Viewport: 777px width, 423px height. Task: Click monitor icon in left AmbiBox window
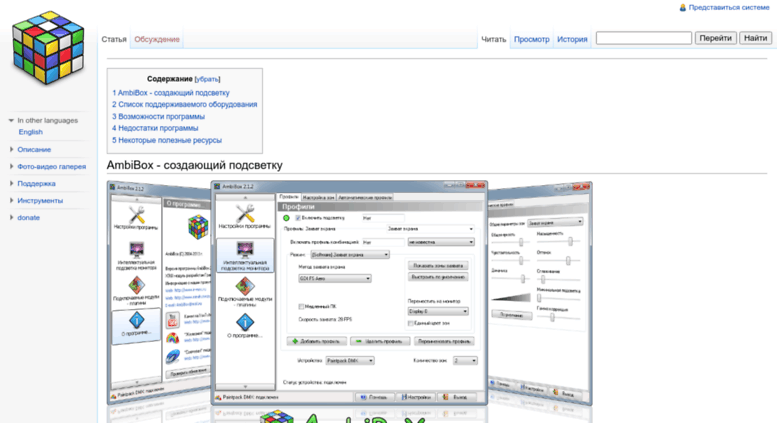point(136,249)
